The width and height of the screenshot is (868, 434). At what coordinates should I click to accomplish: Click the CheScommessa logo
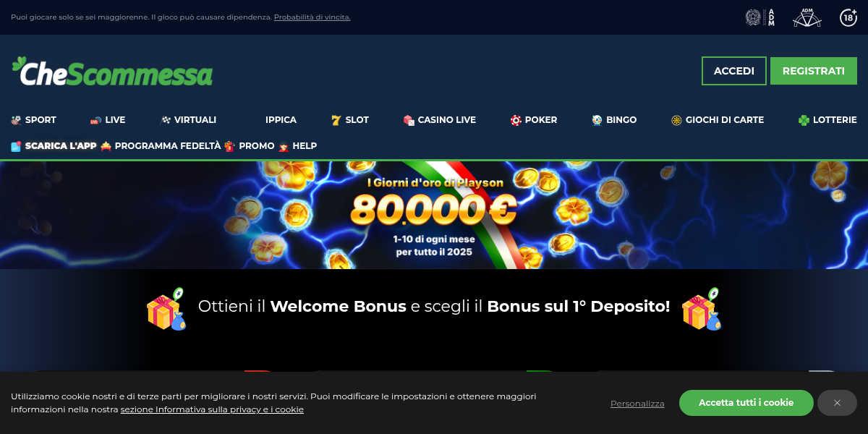(112, 71)
